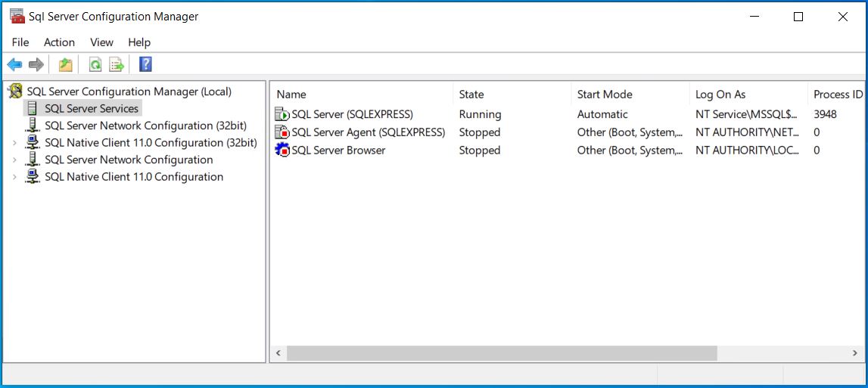868x388 pixels.
Task: Select the SQL Server Browser service icon
Action: pyautogui.click(x=282, y=150)
